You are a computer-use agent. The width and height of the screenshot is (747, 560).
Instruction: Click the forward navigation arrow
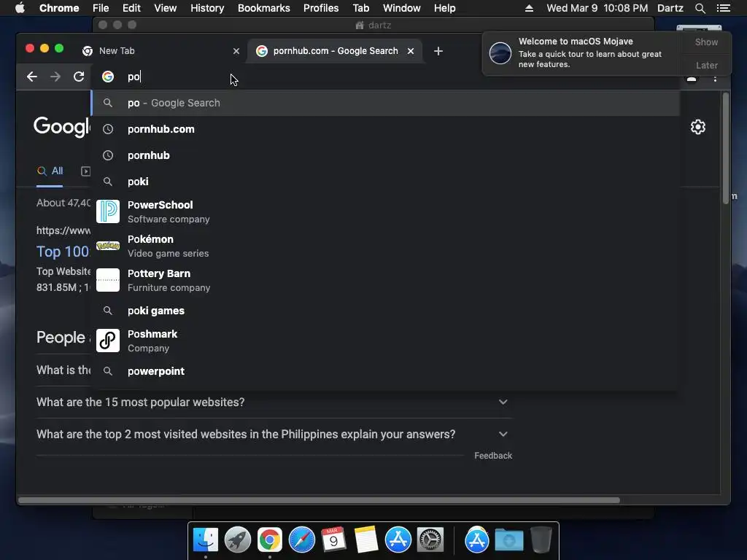click(x=55, y=77)
